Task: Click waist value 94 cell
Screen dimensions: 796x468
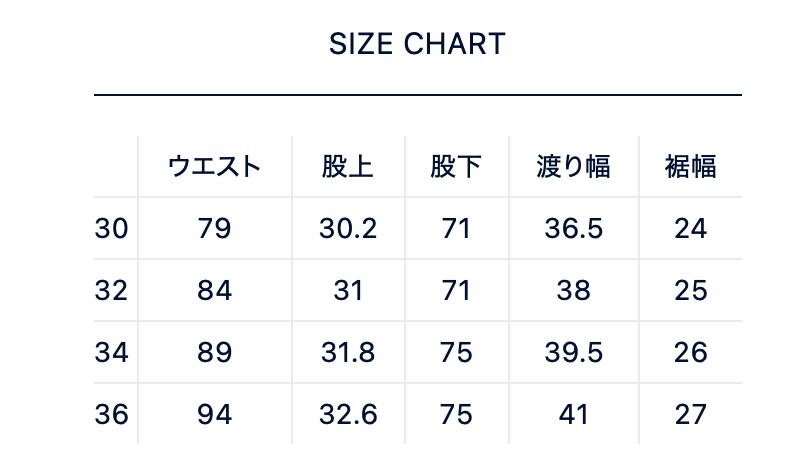Action: [x=214, y=414]
